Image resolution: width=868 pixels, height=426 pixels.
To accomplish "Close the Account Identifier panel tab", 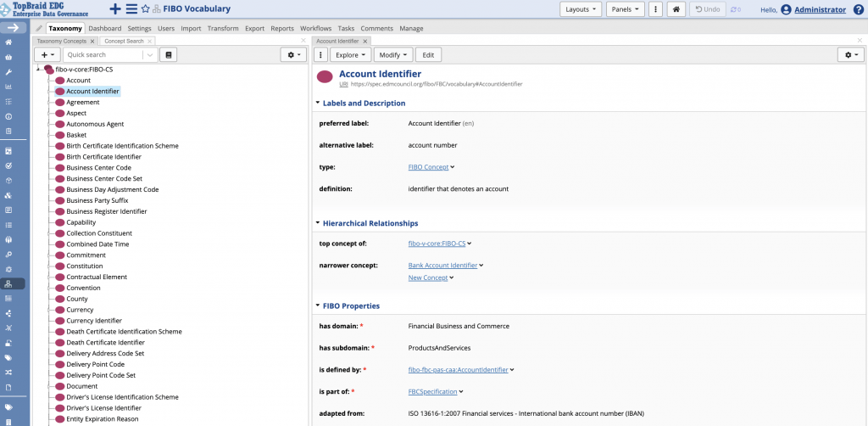I will (365, 41).
